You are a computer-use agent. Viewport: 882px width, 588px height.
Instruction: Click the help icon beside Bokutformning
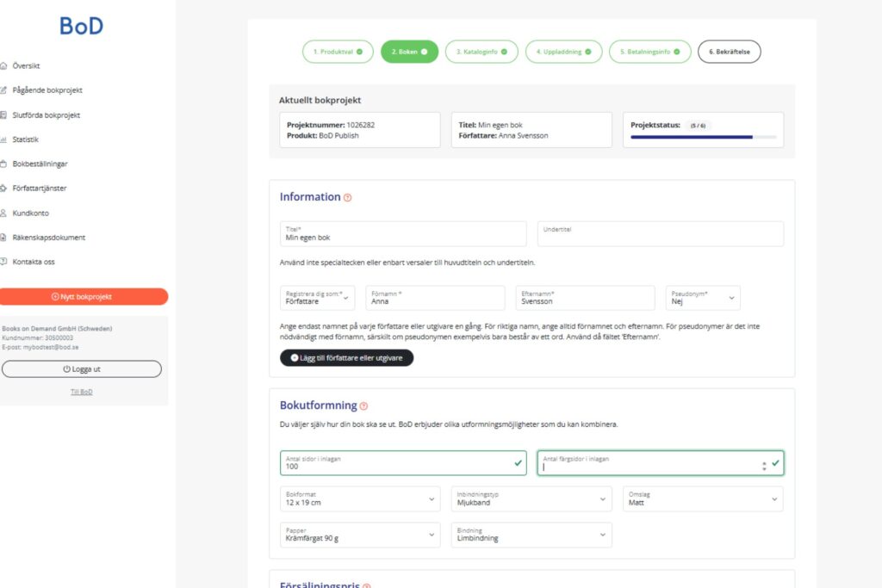(x=363, y=405)
